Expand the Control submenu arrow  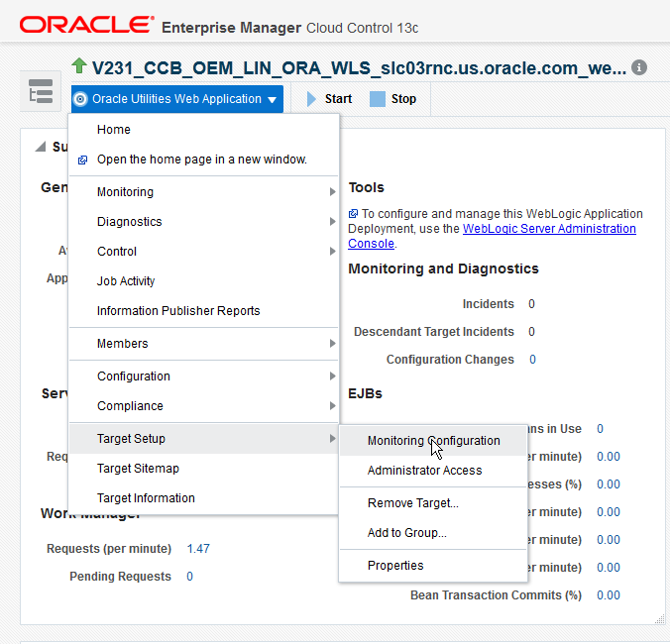pos(332,251)
